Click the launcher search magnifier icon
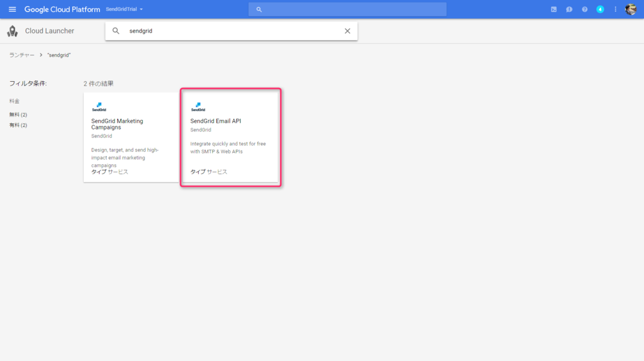The height and width of the screenshot is (361, 644). pos(116,31)
